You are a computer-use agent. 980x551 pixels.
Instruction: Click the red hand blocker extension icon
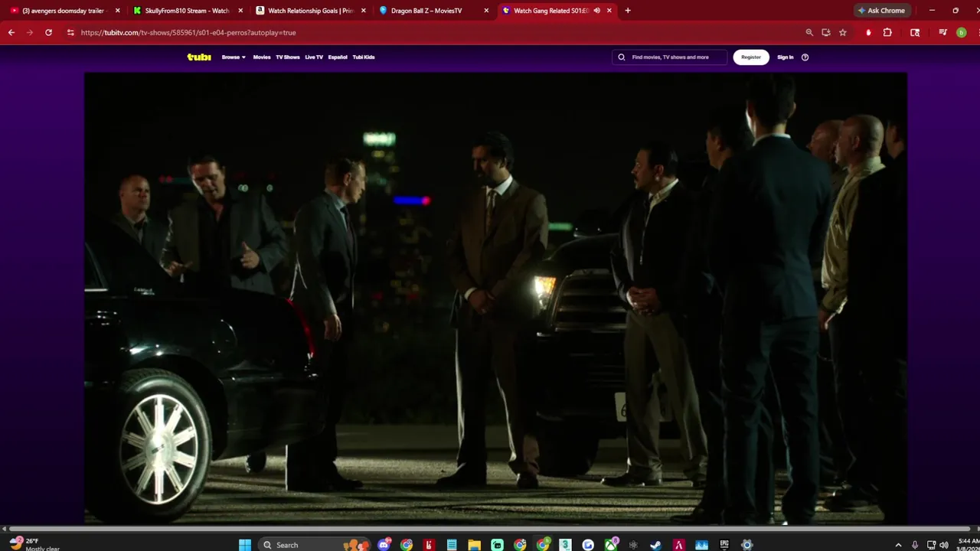(x=868, y=33)
